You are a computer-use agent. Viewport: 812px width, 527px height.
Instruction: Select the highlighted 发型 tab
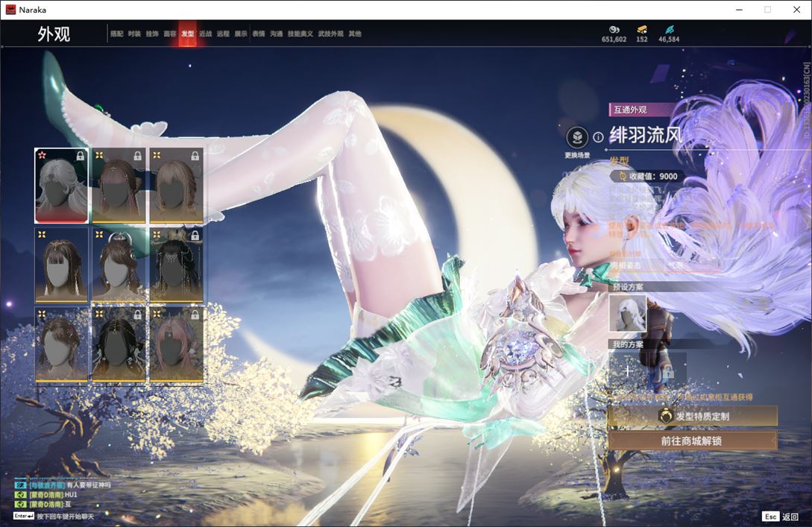(187, 34)
